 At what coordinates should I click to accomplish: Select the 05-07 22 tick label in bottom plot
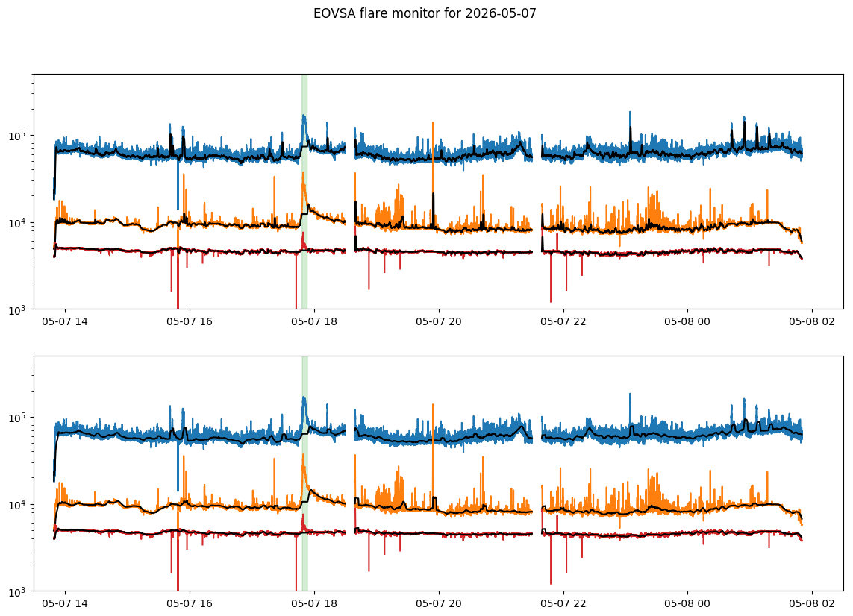point(563,603)
